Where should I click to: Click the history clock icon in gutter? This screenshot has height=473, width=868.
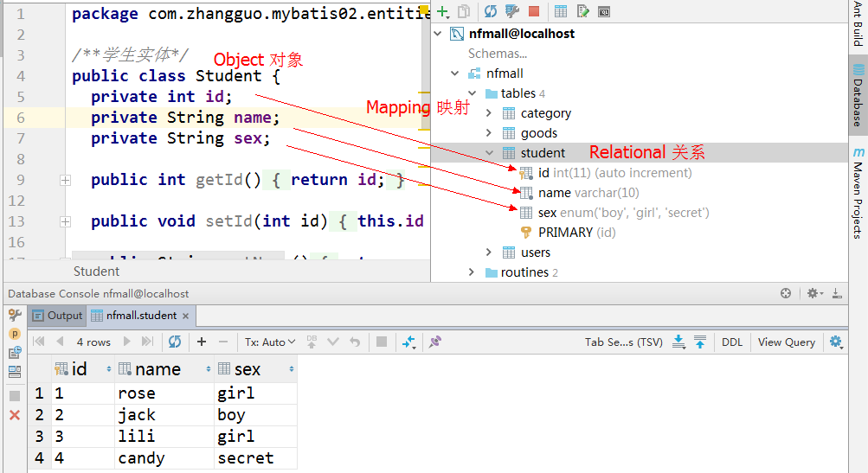click(x=15, y=353)
